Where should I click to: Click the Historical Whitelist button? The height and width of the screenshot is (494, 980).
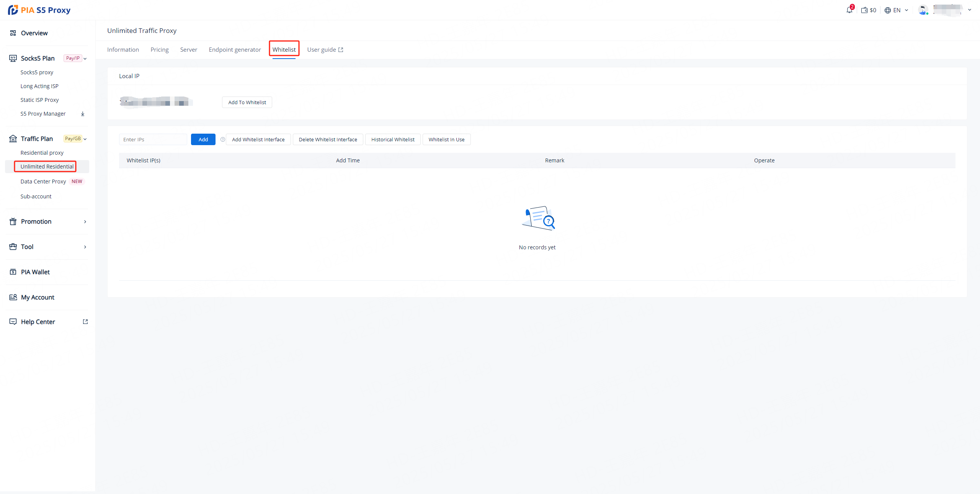point(393,139)
